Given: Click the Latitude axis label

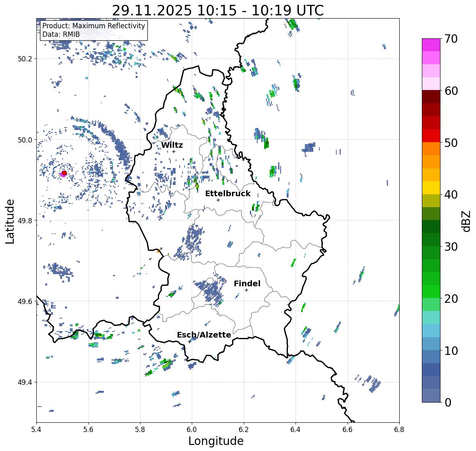Looking at the screenshot, I should pyautogui.click(x=10, y=221).
